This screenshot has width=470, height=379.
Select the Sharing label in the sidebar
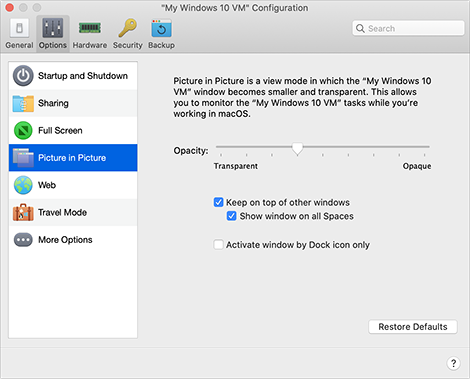(x=53, y=103)
